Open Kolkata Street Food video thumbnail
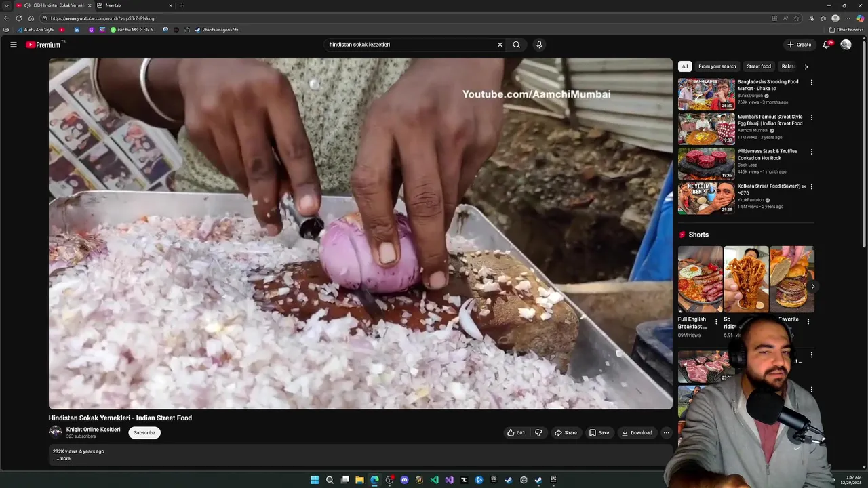The width and height of the screenshot is (868, 488). (706, 198)
